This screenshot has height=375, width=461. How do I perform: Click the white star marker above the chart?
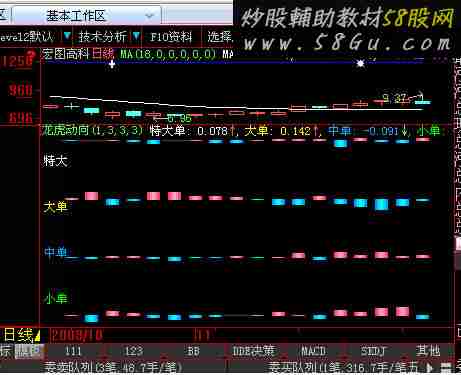click(x=361, y=63)
